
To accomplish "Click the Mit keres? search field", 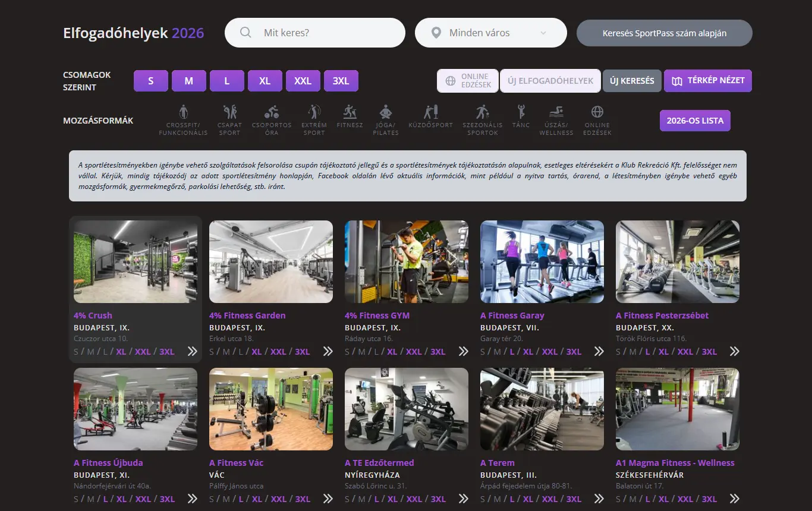I will click(315, 33).
